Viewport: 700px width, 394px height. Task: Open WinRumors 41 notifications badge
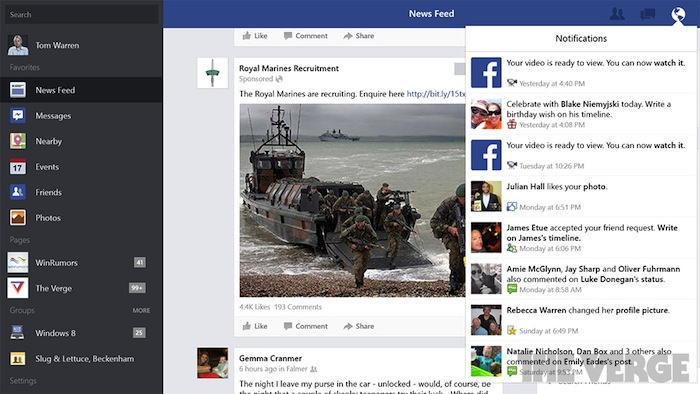140,262
